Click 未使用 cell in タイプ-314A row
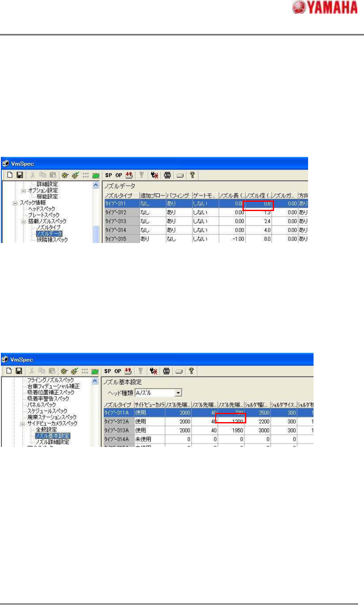 (150, 439)
